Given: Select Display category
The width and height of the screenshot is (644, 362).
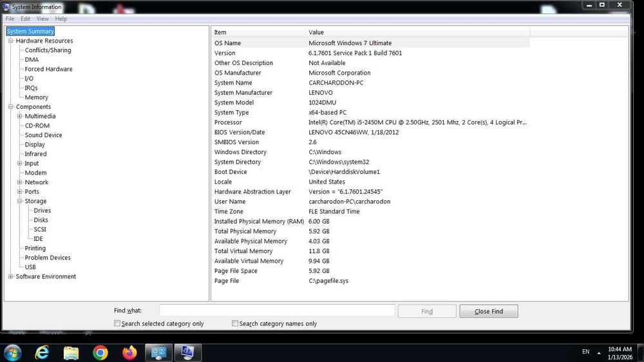Looking at the screenshot, I should tap(35, 145).
